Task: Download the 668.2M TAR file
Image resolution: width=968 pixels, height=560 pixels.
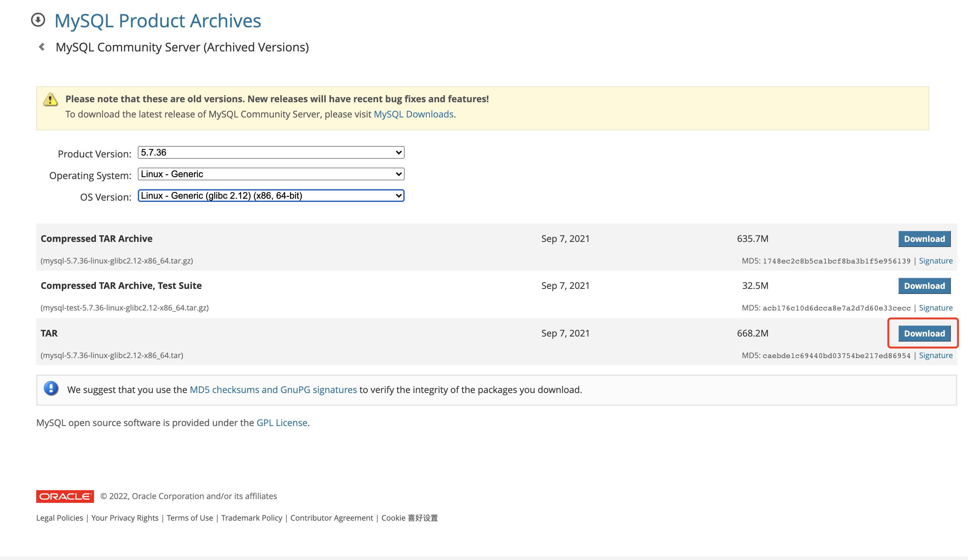Action: [924, 333]
